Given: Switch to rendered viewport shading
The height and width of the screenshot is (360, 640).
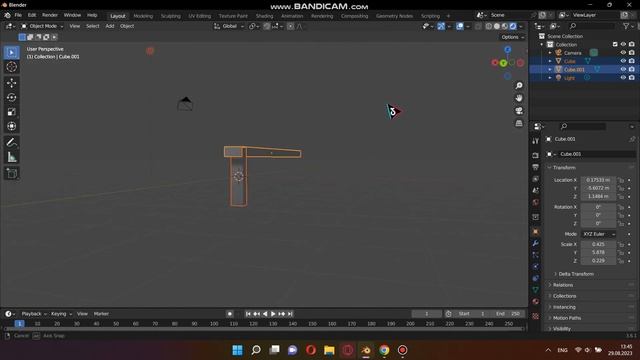Looking at the screenshot, I should [x=513, y=26].
